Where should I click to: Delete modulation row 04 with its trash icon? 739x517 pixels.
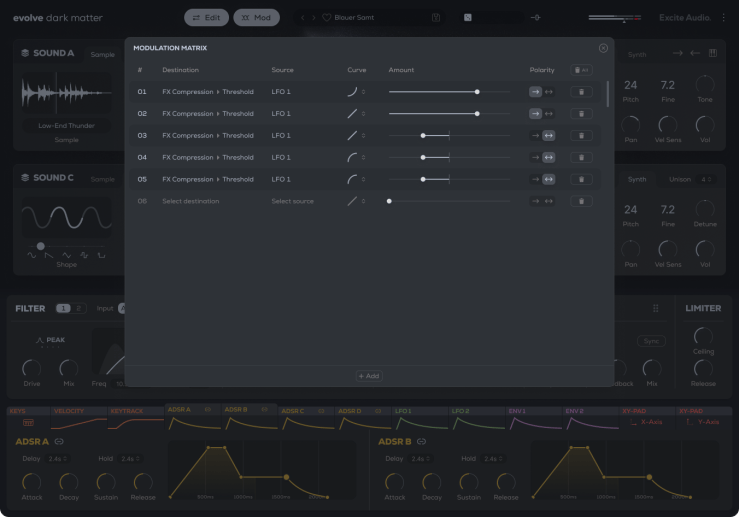[x=581, y=157]
